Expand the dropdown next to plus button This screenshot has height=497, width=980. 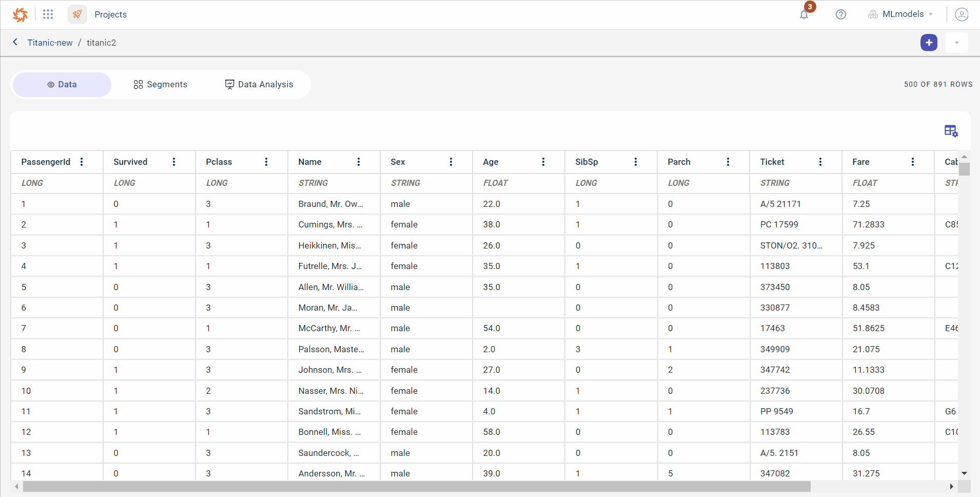coord(956,43)
